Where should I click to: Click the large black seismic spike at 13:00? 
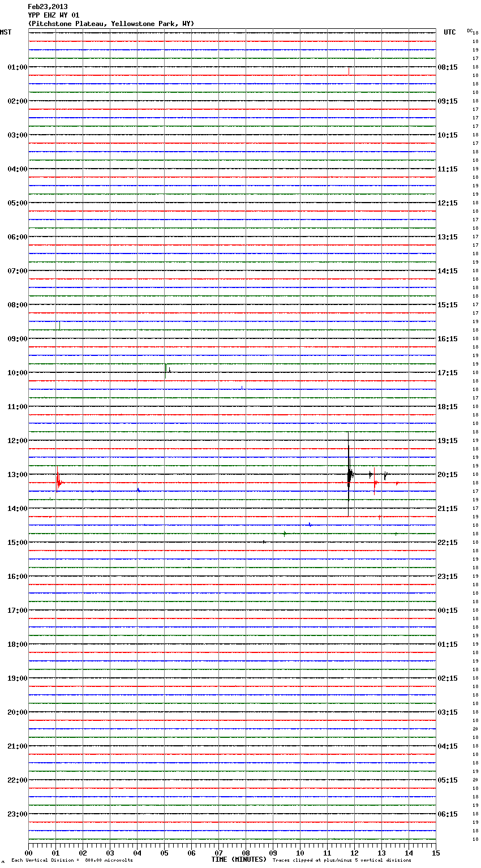tap(349, 474)
